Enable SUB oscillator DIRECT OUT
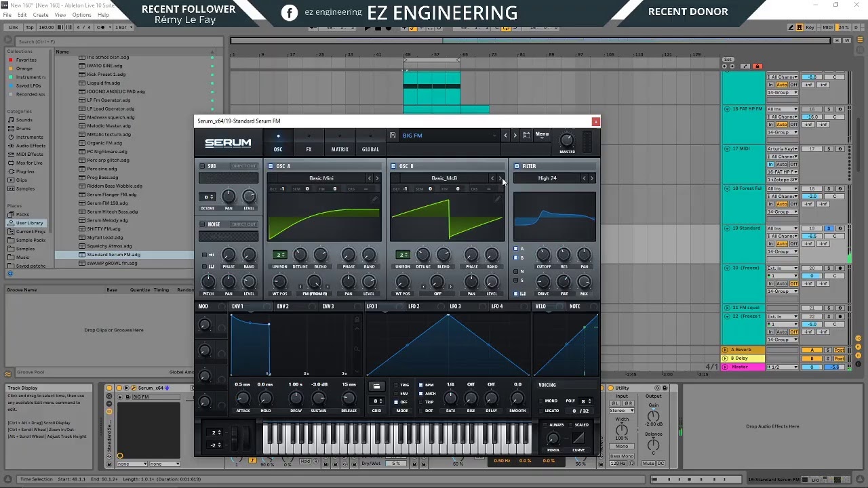 point(243,166)
